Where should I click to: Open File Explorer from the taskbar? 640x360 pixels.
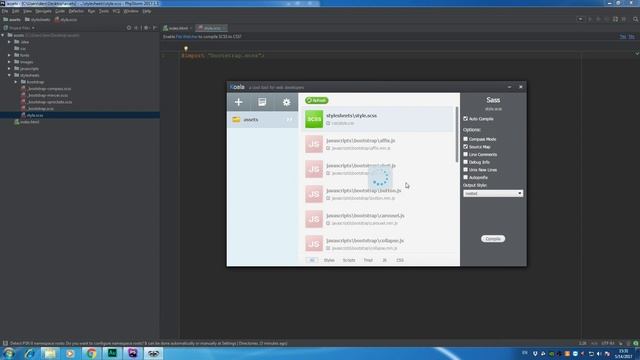pos(50,353)
